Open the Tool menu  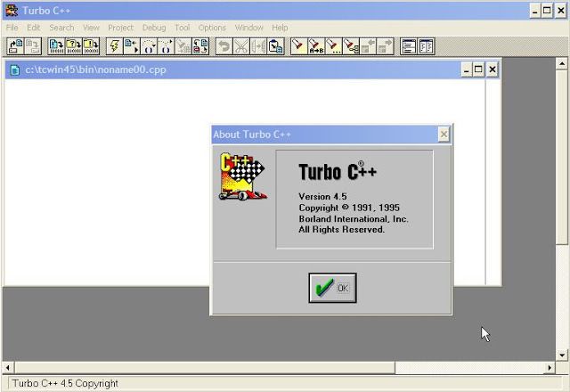[x=182, y=28]
